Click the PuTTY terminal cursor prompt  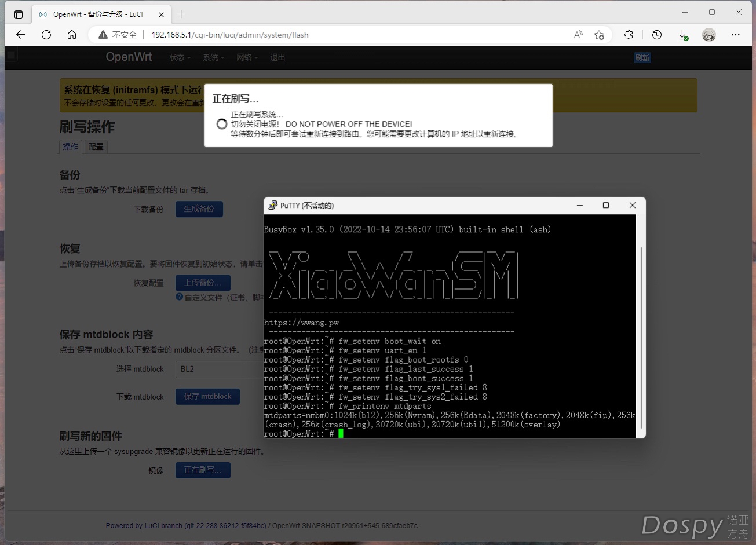click(341, 434)
